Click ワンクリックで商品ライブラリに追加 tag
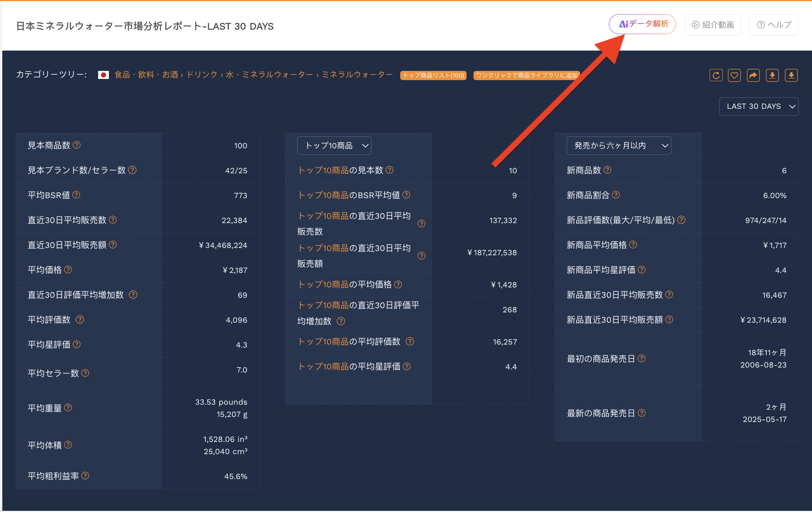 pos(526,75)
